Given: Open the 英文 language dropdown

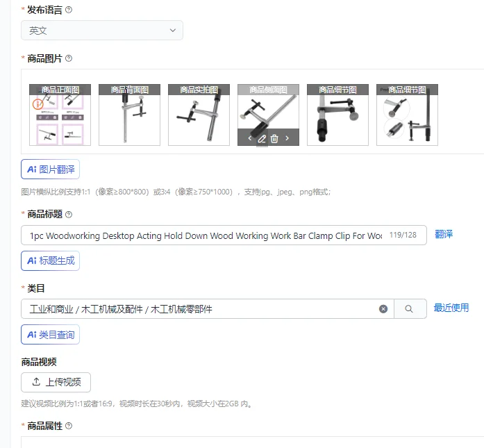Looking at the screenshot, I should [x=102, y=31].
